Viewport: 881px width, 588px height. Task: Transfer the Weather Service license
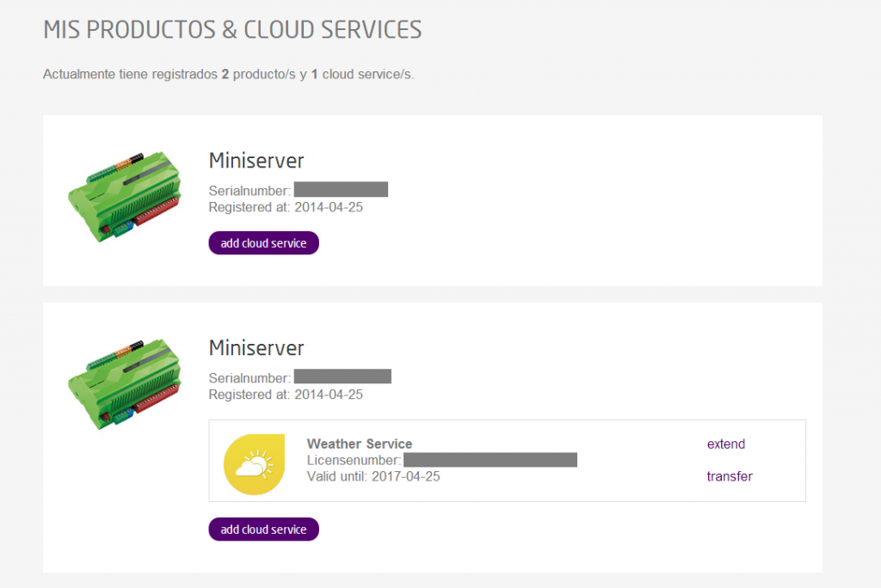point(730,475)
